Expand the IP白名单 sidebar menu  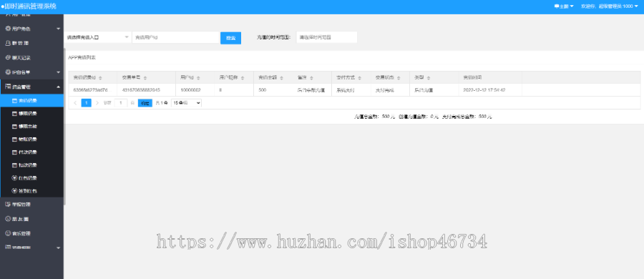click(x=31, y=72)
